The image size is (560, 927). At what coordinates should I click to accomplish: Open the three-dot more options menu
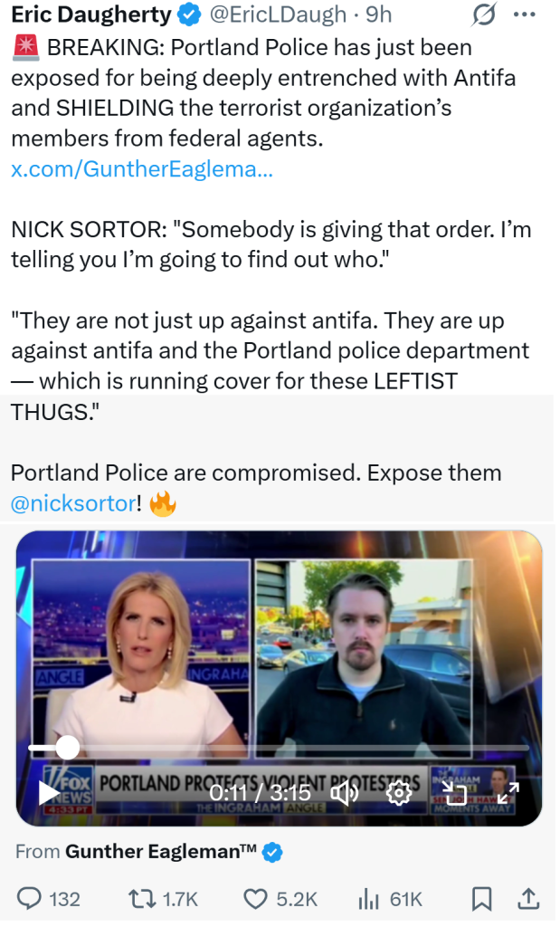coord(525,14)
